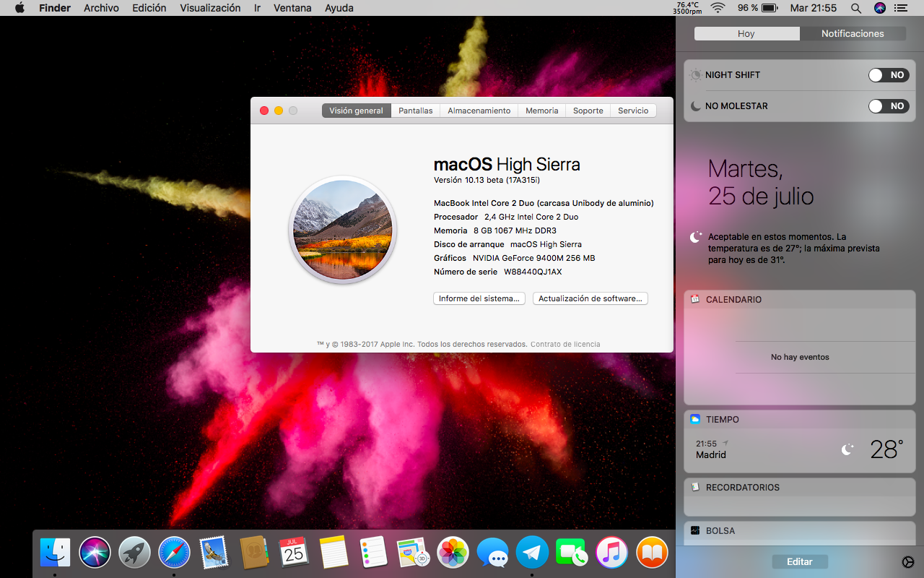Click the NVIDIA GeForce 9400M graphics text
This screenshot has width=924, height=578.
click(534, 258)
